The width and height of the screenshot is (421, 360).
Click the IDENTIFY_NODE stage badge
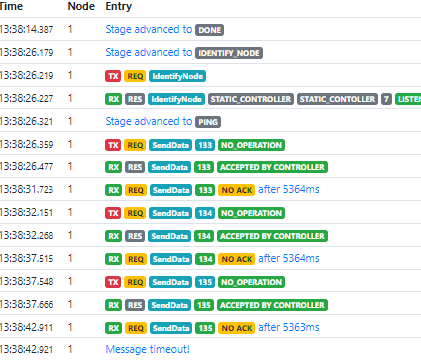pyautogui.click(x=229, y=53)
